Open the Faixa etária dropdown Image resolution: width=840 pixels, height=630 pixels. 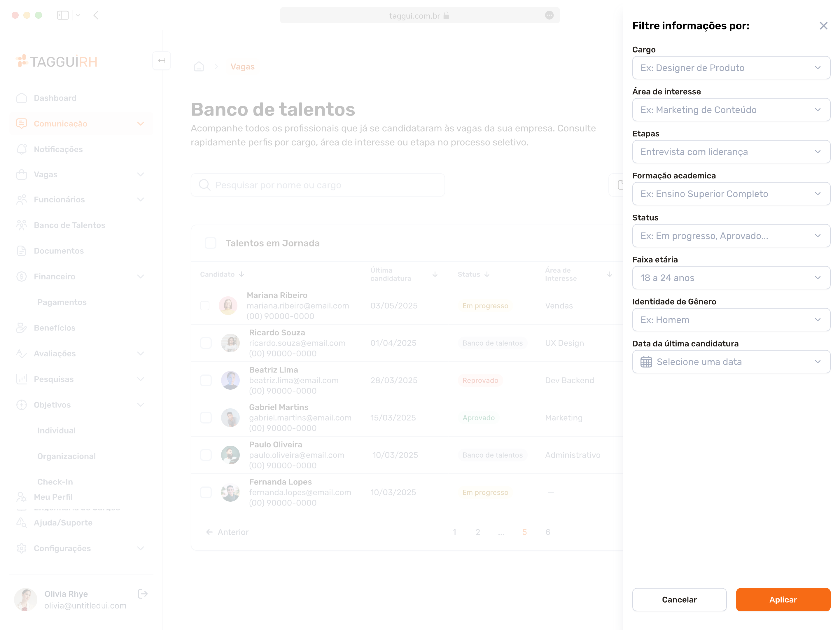click(731, 278)
